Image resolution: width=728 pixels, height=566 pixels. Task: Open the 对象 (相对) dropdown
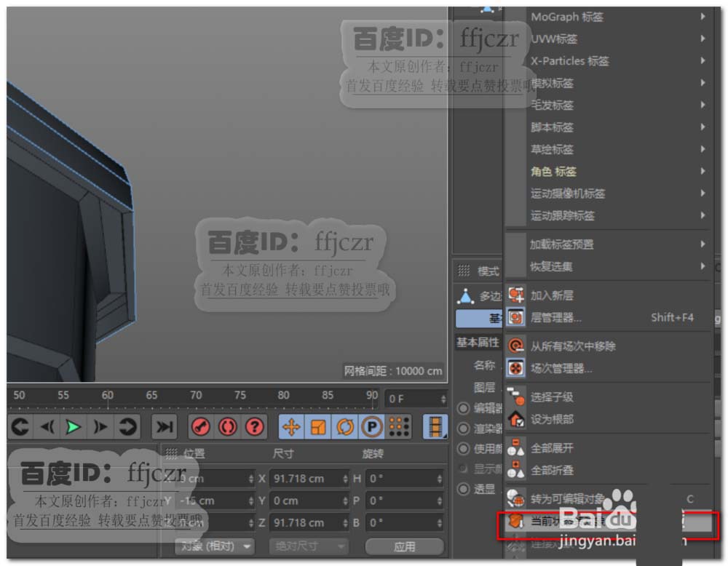pos(215,546)
